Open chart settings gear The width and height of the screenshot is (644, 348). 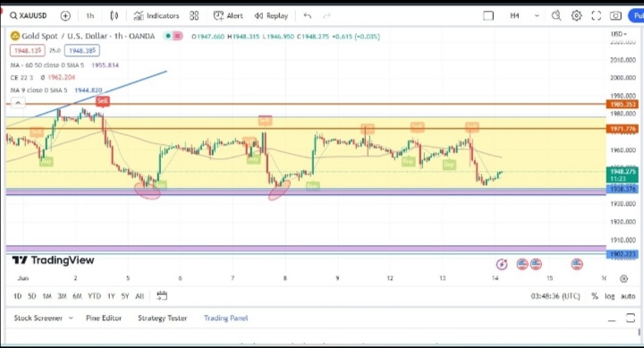point(577,15)
